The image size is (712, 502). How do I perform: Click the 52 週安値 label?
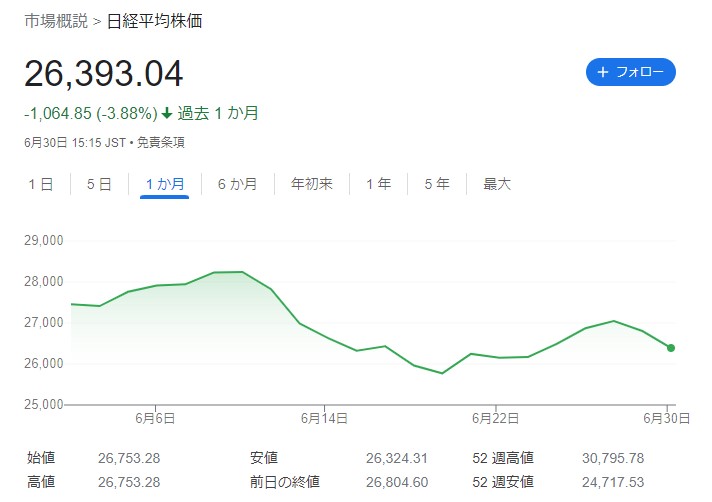503,482
